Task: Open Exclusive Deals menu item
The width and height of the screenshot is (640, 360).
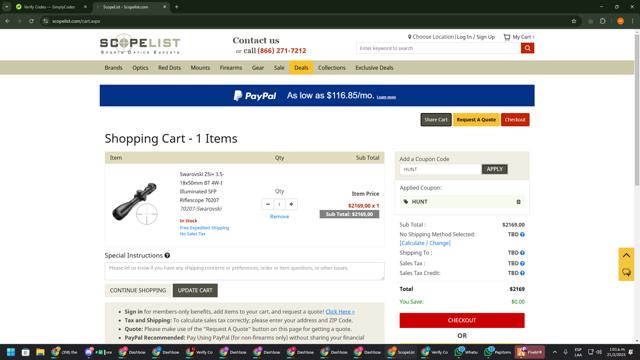Action: click(374, 68)
